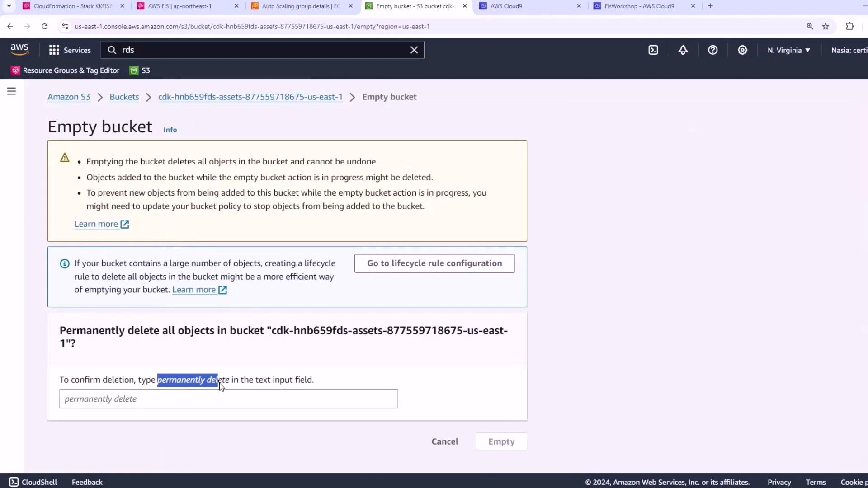Switch to the AWS FIS ap-northeast-1 tab
868x488 pixels.
(179, 6)
